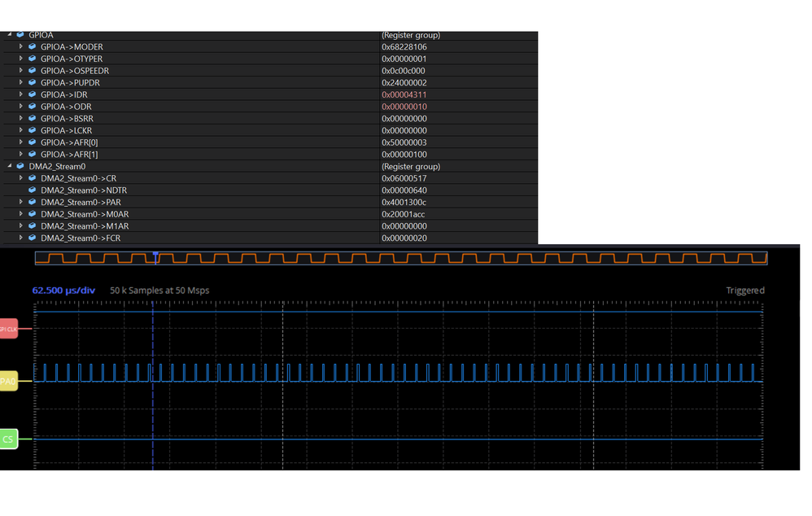Click the GPIOA->BSRR register icon
This screenshot has width=812, height=516.
click(31, 118)
